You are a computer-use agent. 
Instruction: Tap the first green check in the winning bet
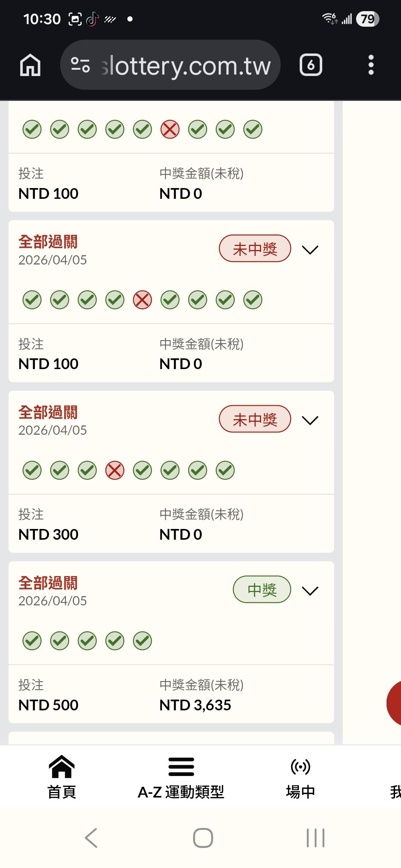coord(32,641)
